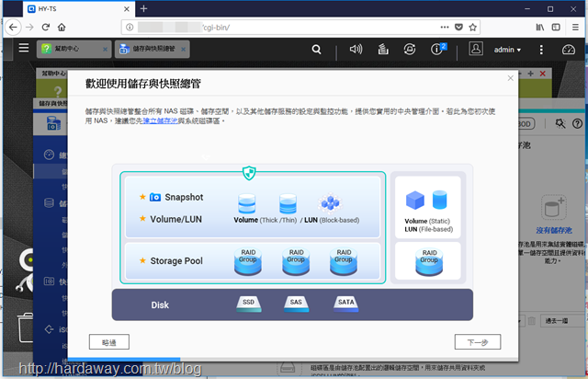
Task: Click the Thin volume cylinder icon
Action: click(288, 203)
